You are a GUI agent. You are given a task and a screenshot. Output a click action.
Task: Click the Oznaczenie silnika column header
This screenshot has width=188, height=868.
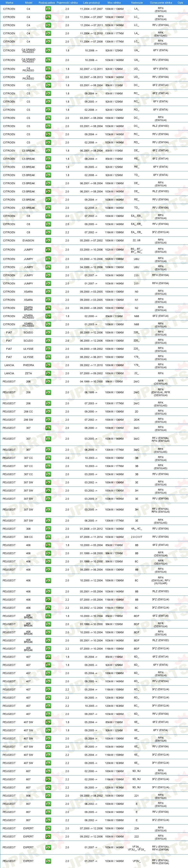(161, 3)
